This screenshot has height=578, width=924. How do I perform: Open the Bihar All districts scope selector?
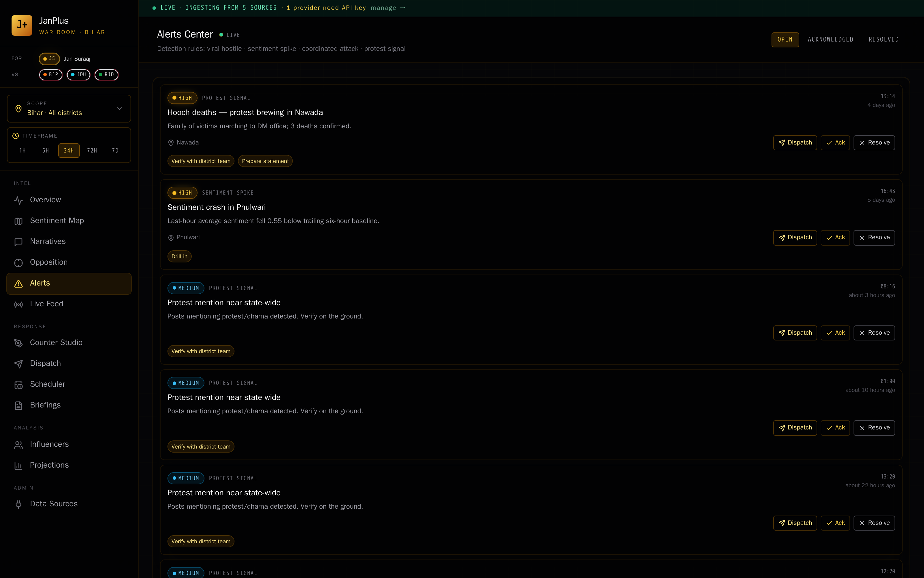click(x=69, y=109)
